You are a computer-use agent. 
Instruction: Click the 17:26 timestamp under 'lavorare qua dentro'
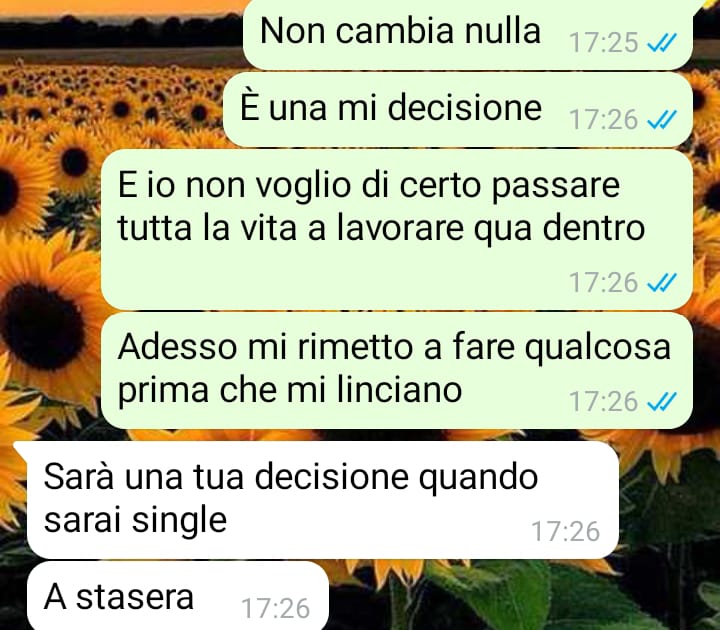604,282
